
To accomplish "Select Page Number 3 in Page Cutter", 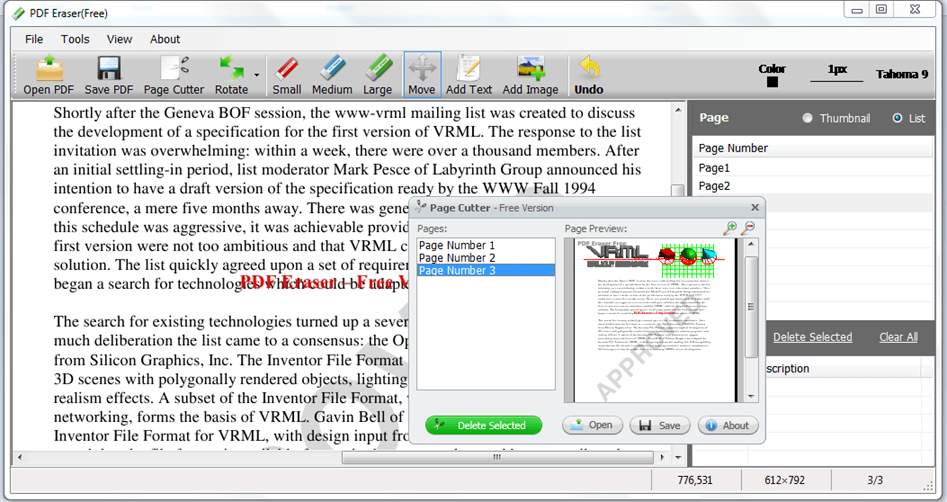I will point(486,271).
